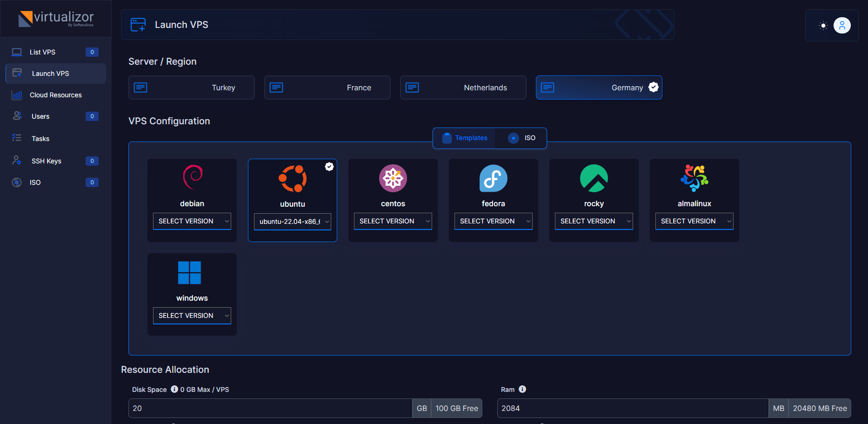868x424 pixels.
Task: Click the server icon on France card
Action: (x=276, y=87)
